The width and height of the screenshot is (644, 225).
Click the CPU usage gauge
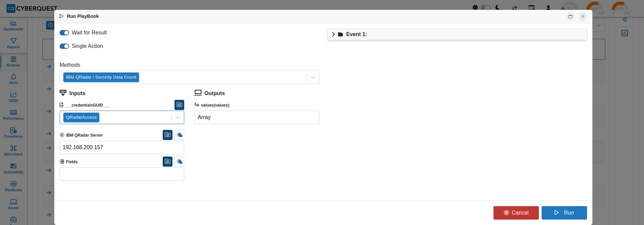coord(569,8)
